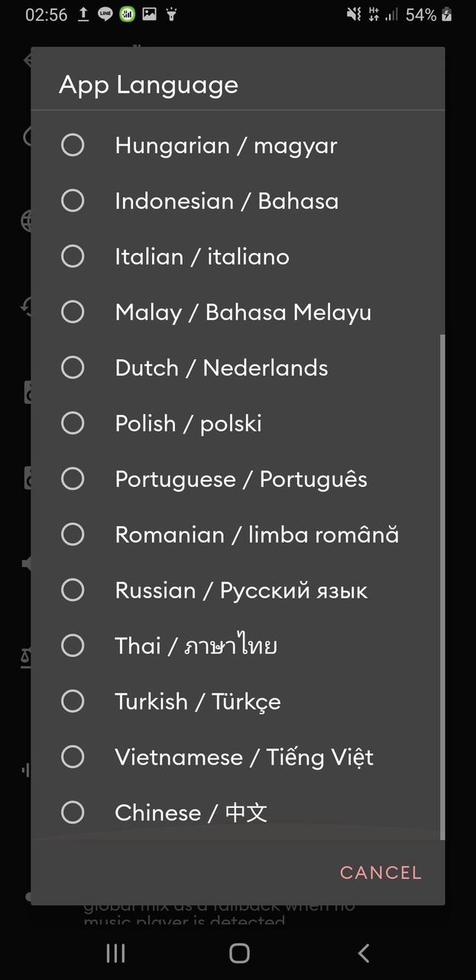
Task: Pick Malay / Bahasa Melayu option
Action: coord(73,312)
